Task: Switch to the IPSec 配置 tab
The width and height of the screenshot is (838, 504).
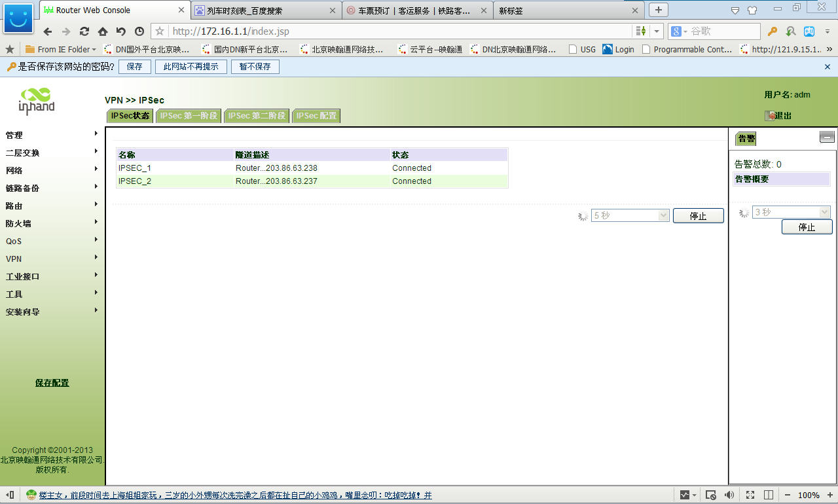Action: point(316,116)
